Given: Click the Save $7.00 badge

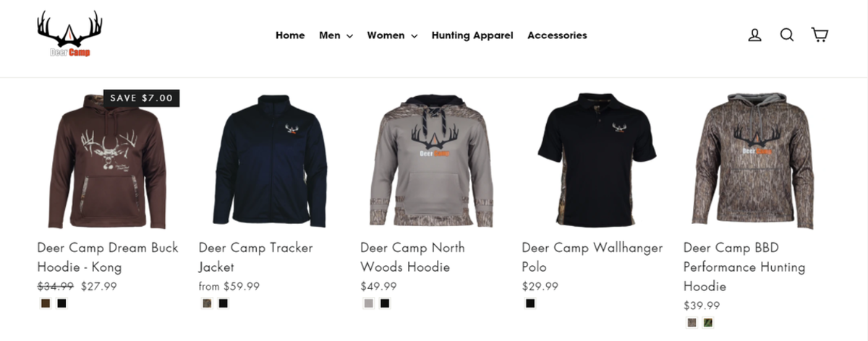Looking at the screenshot, I should point(142,98).
